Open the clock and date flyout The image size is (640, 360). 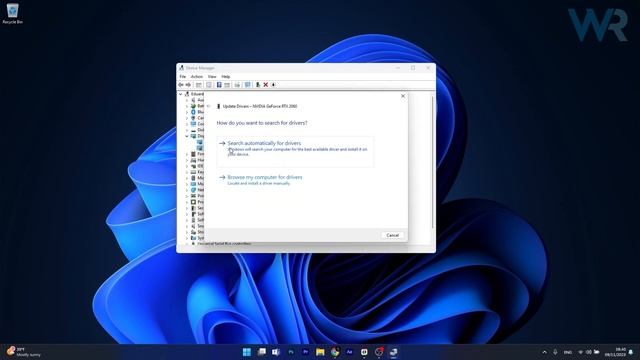pyautogui.click(x=616, y=352)
